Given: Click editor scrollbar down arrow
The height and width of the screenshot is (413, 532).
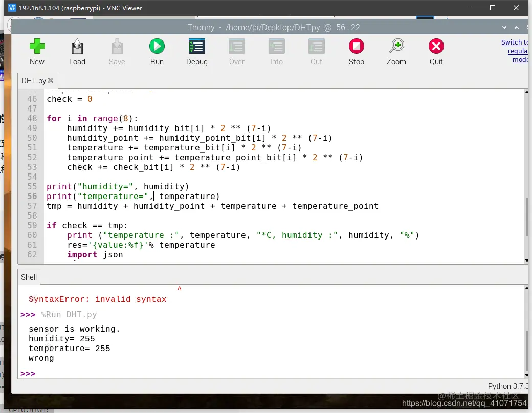Looking at the screenshot, I should (526, 260).
